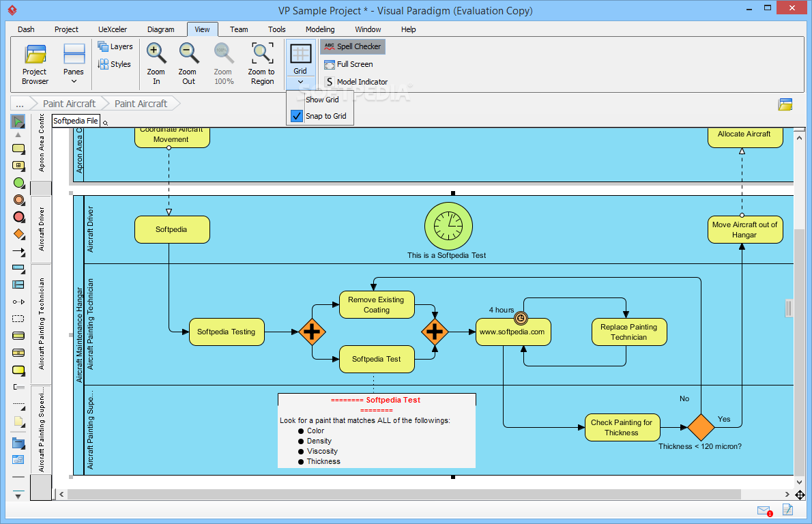The height and width of the screenshot is (524, 812).
Task: Go to the first Paint Aircraft breadcrumb
Action: click(x=69, y=104)
